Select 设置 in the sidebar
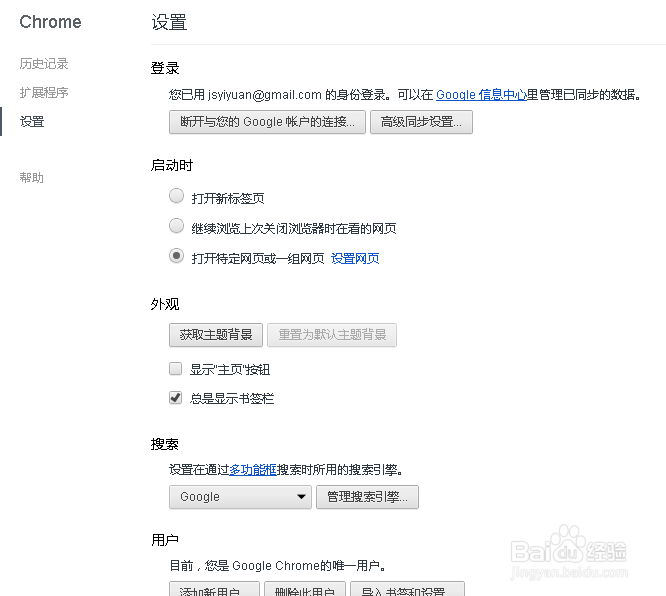The width and height of the screenshot is (666, 596). [32, 121]
